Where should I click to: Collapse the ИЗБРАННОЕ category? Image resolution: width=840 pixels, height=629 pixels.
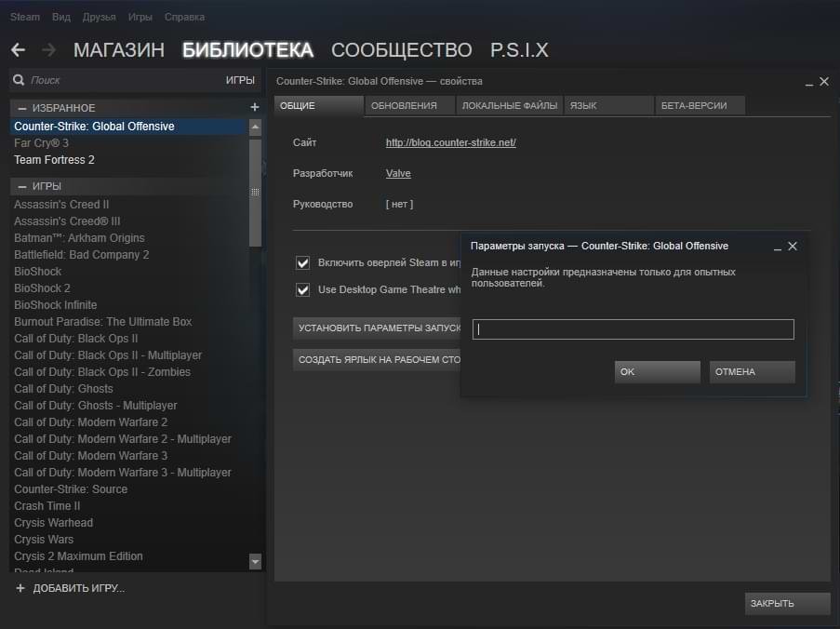click(22, 108)
